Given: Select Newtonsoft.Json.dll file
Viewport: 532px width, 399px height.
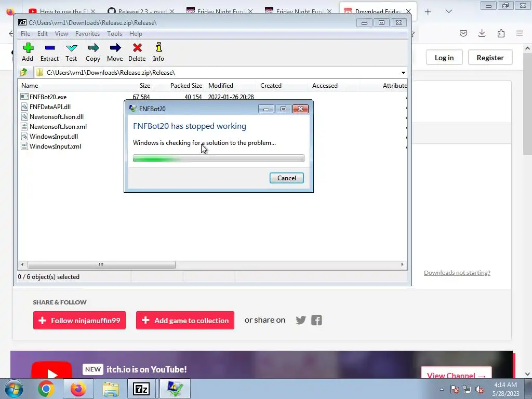Looking at the screenshot, I should click(56, 117).
